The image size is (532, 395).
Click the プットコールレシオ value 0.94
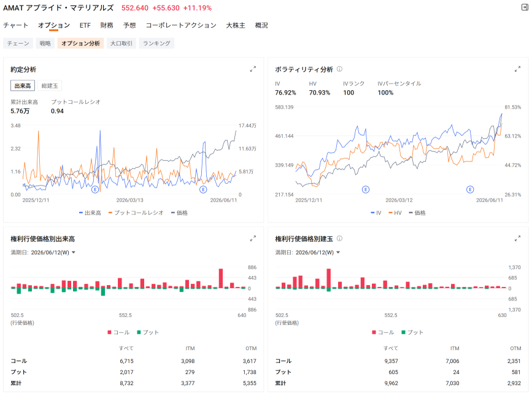coord(57,111)
